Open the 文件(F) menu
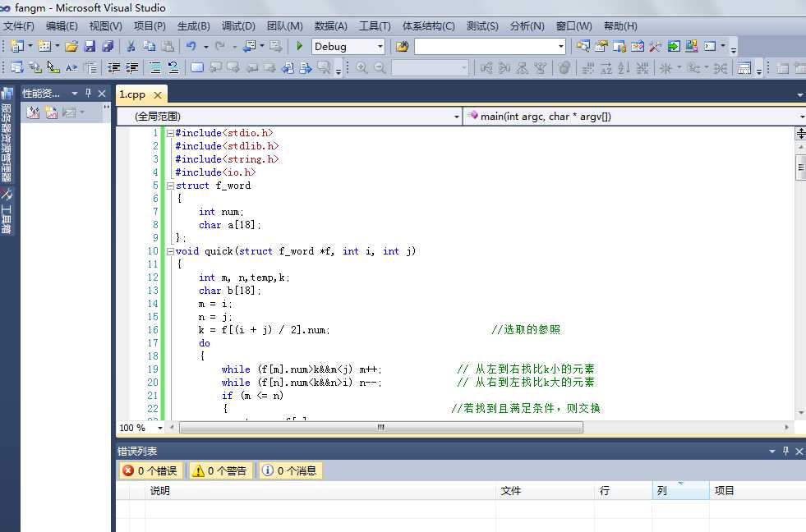Image resolution: width=806 pixels, height=532 pixels. tap(19, 26)
